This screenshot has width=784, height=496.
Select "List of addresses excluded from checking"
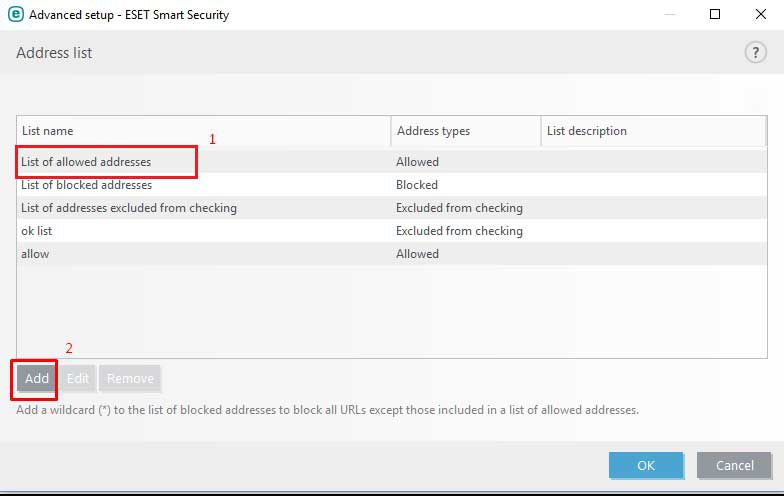coord(128,208)
